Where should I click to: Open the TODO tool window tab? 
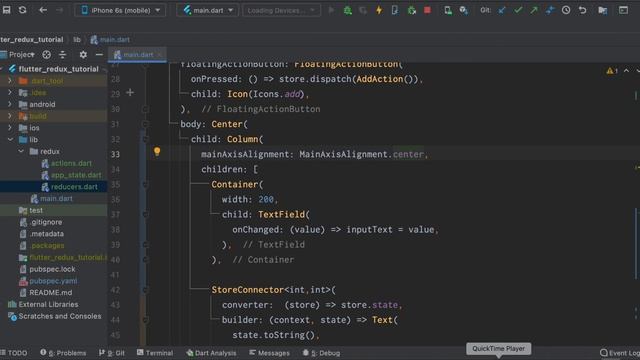[x=14, y=353]
